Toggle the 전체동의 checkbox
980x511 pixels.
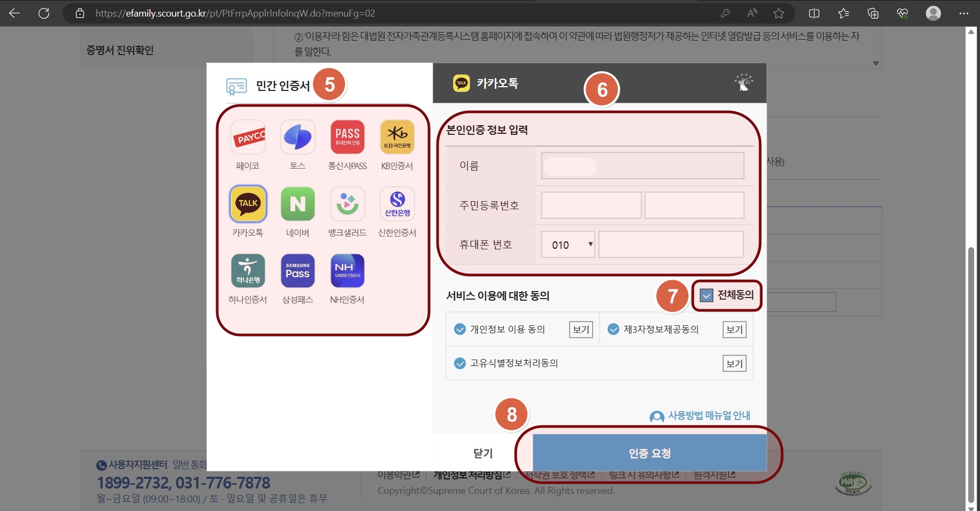coord(707,295)
